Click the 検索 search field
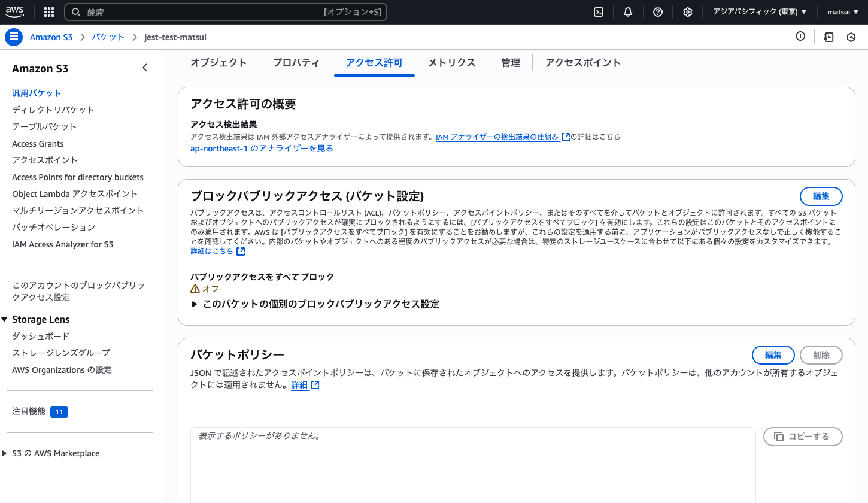The width and height of the screenshot is (868, 503). [225, 11]
